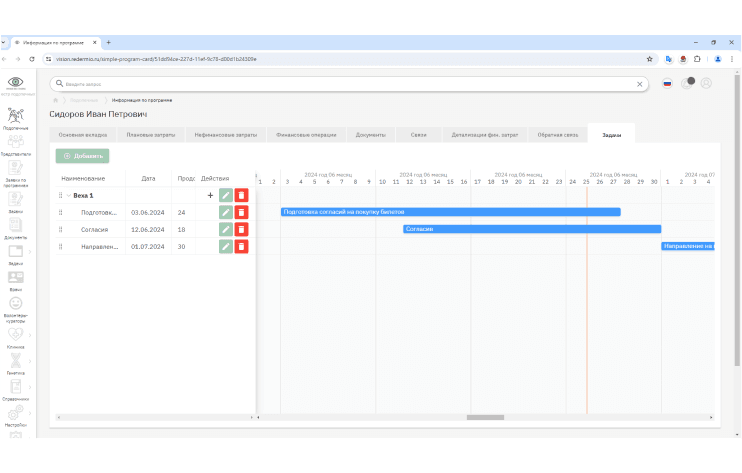Clear search field with X icon
742x473 pixels.
pos(639,84)
